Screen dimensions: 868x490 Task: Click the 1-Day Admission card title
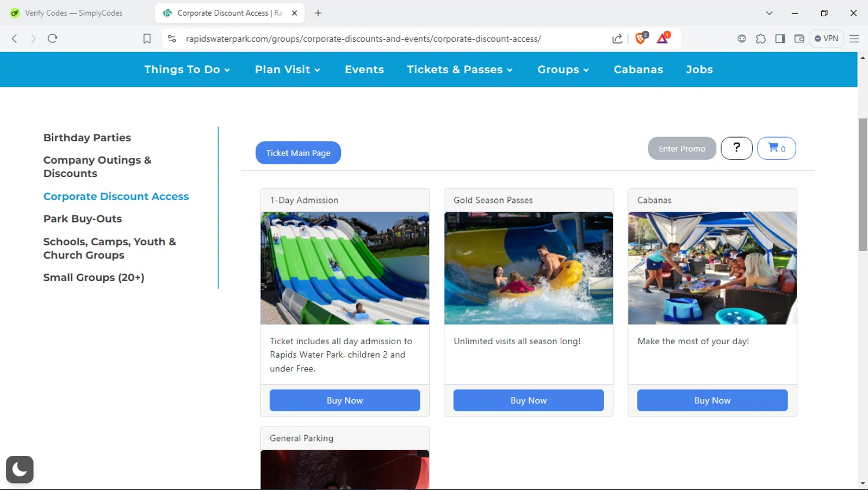coord(304,200)
